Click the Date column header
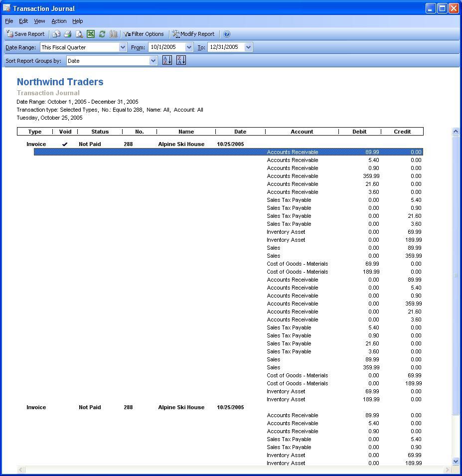This screenshot has width=462, height=476. pos(240,132)
